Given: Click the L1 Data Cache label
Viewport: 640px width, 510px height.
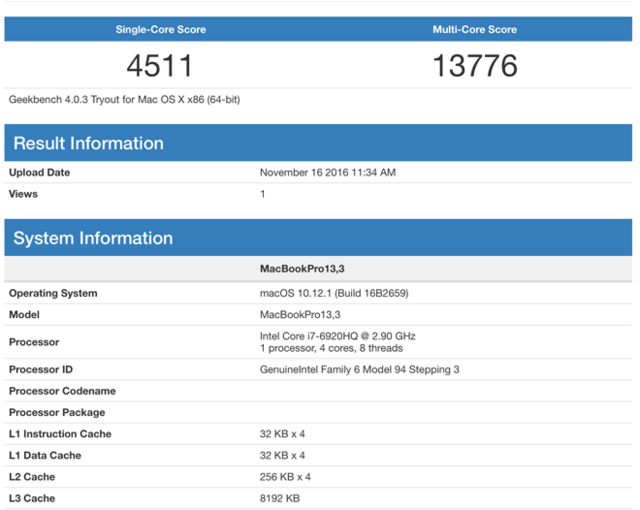Looking at the screenshot, I should (x=45, y=455).
